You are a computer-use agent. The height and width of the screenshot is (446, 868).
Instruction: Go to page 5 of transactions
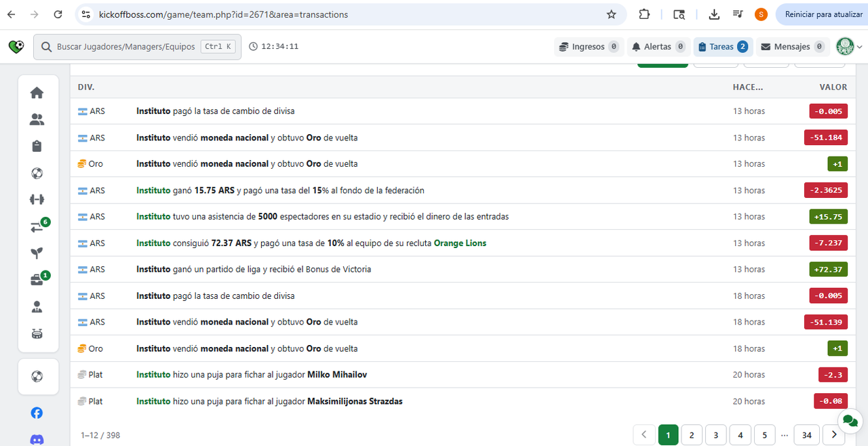764,435
